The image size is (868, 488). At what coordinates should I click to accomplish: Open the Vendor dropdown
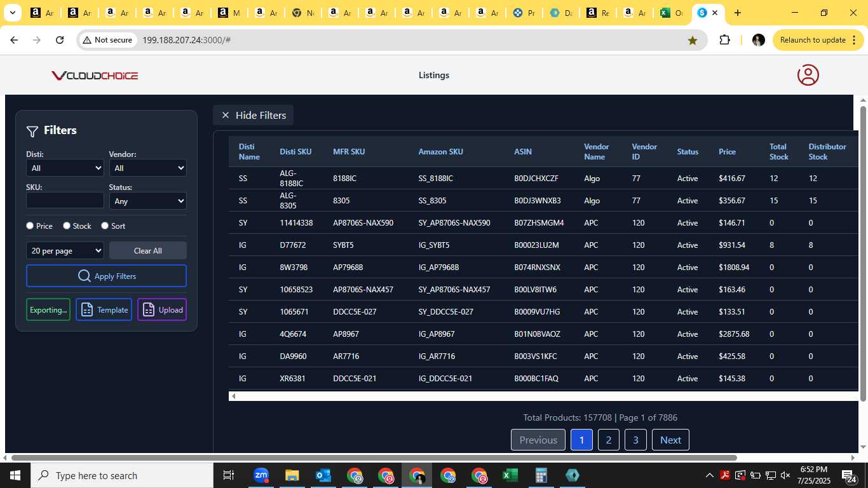148,168
